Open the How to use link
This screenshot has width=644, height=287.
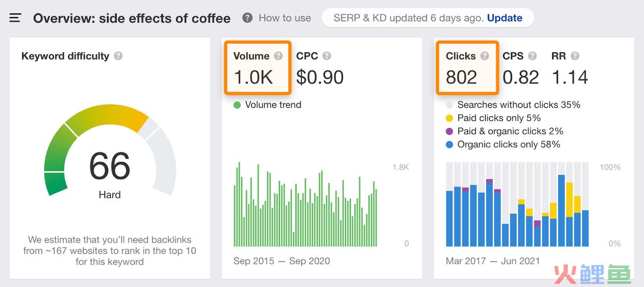284,18
